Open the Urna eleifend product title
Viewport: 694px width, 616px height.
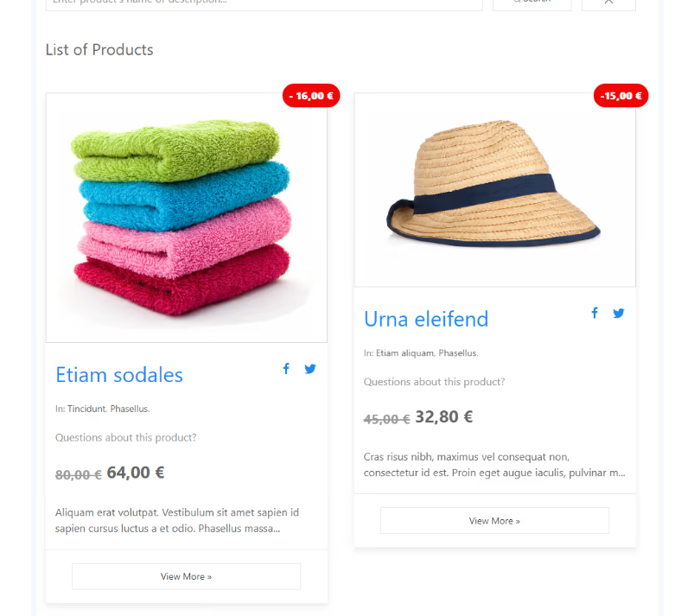pyautogui.click(x=426, y=319)
